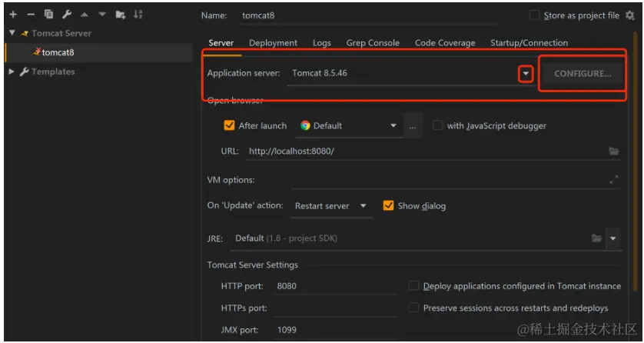Screen dimensions: 644x343
Task: Click the Tomcat 8.5.46 application server value
Action: (320, 74)
